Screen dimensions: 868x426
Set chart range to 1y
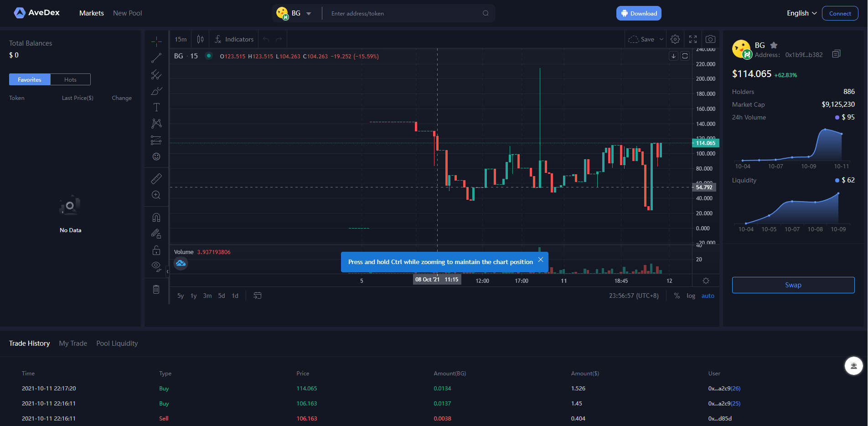(194, 296)
